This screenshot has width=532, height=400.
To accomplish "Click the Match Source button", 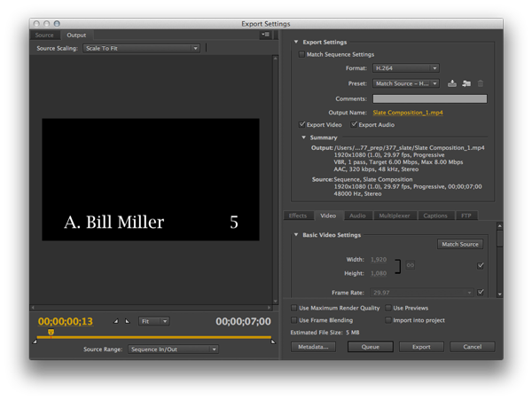I will coord(460,244).
